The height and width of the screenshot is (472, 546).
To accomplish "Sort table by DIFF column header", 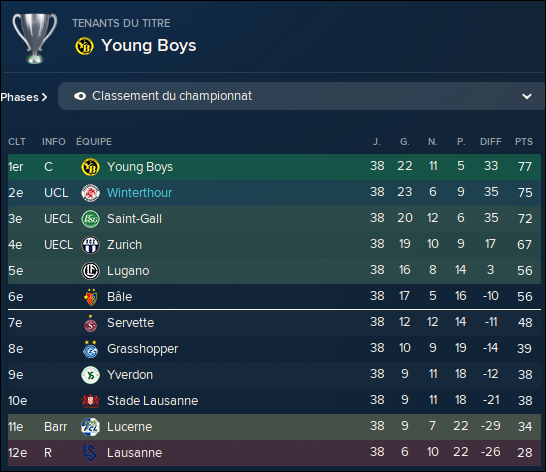I will click(491, 142).
